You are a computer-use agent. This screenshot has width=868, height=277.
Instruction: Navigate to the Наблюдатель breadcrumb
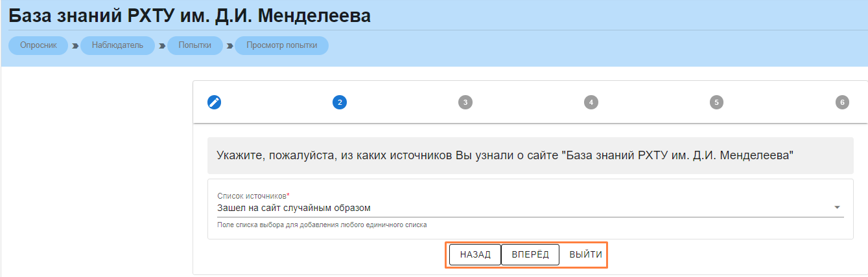(x=117, y=45)
